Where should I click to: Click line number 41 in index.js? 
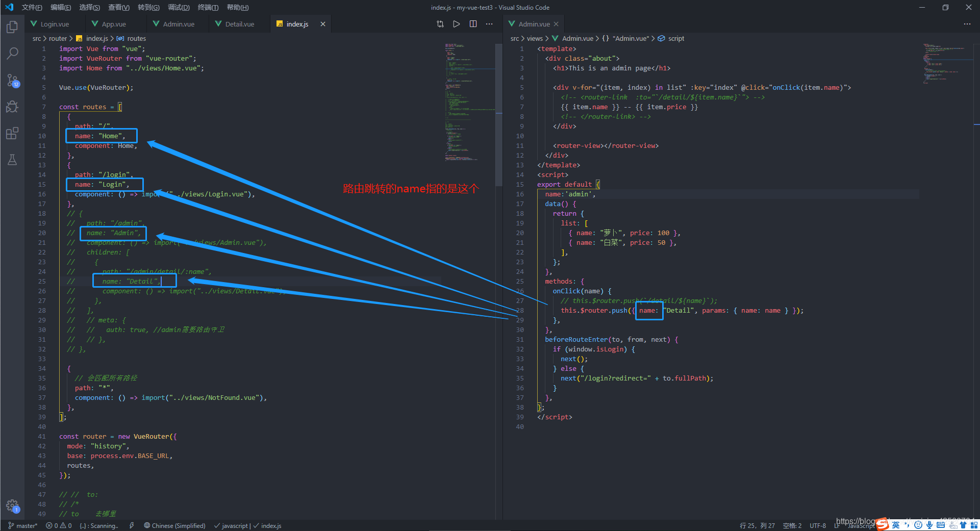click(42, 437)
